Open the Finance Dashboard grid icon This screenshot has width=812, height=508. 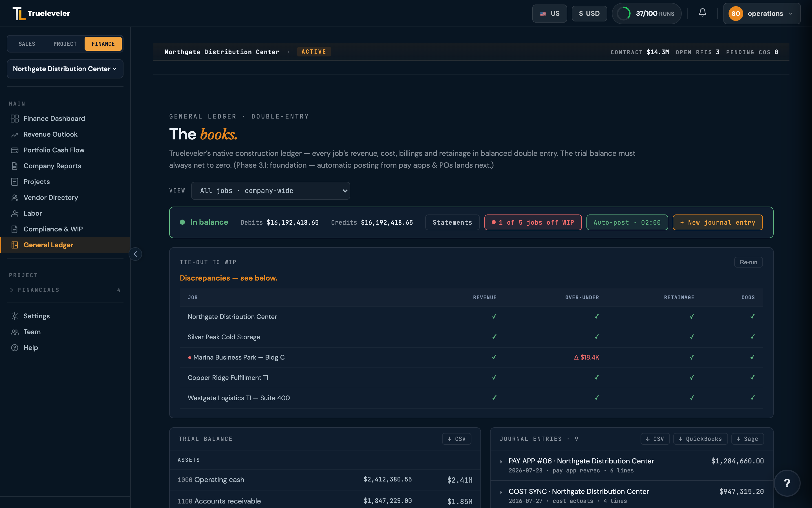tap(14, 119)
